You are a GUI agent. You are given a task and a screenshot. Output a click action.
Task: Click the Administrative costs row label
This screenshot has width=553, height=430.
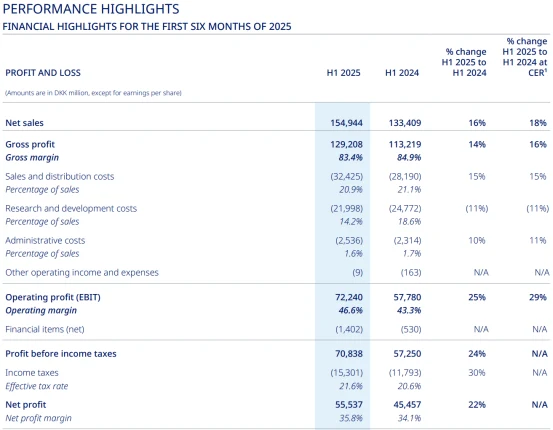[45, 241]
